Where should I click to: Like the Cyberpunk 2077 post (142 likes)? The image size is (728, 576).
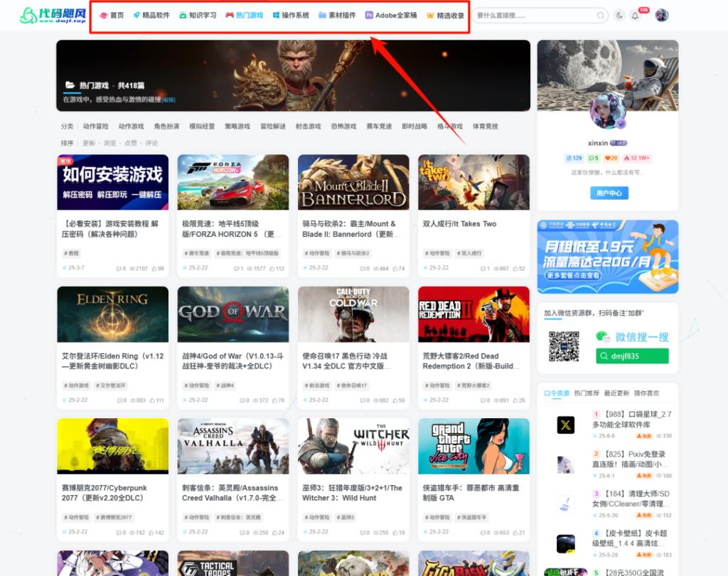point(156,533)
